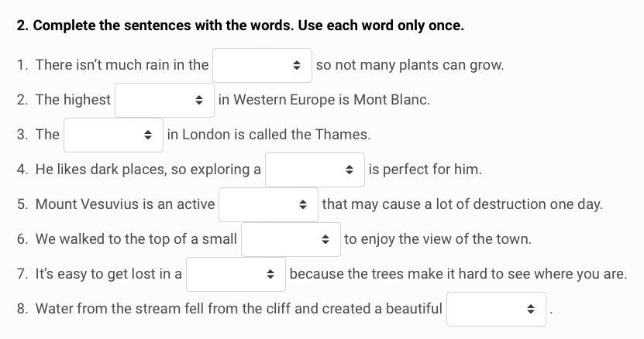Click the text 'that may cause a lot of destruction'
Viewport: 644px width, 339px height.
pyautogui.click(x=462, y=204)
